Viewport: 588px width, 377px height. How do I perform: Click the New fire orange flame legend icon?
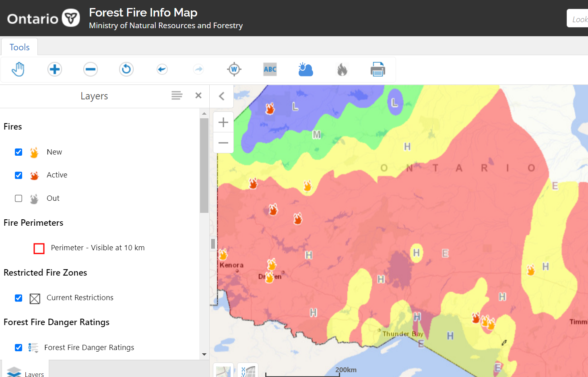click(x=34, y=152)
